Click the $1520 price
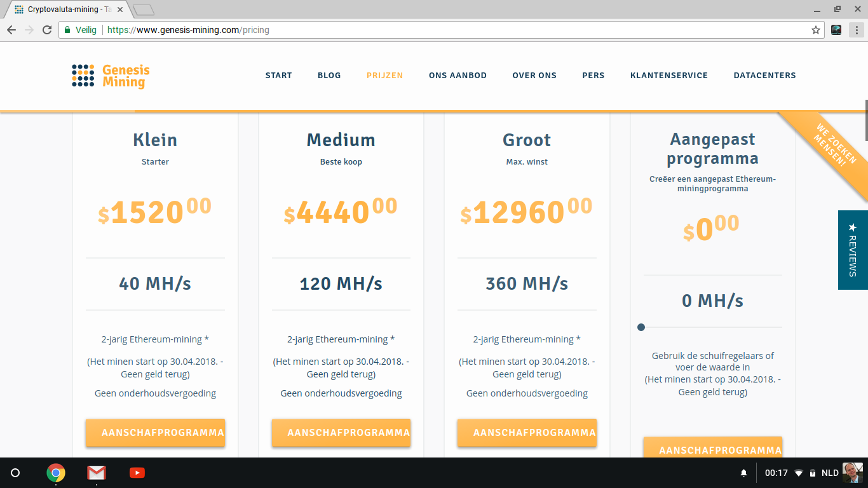 [x=155, y=211]
